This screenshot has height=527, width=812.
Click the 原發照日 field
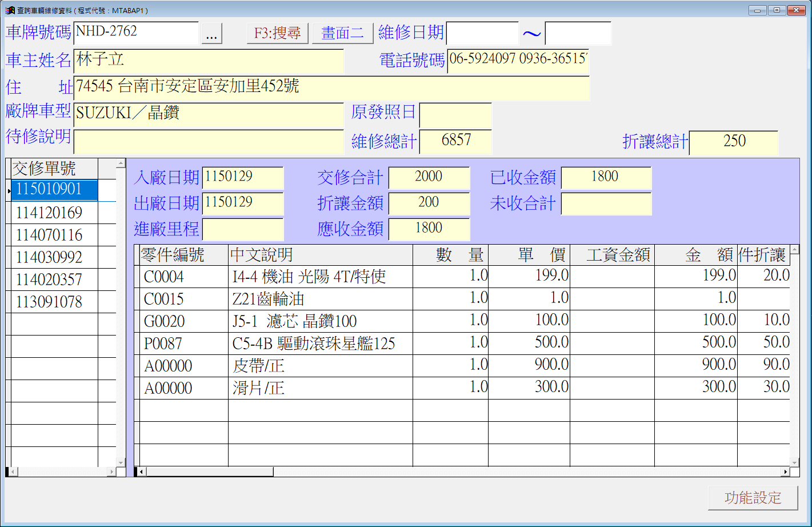[455, 115]
